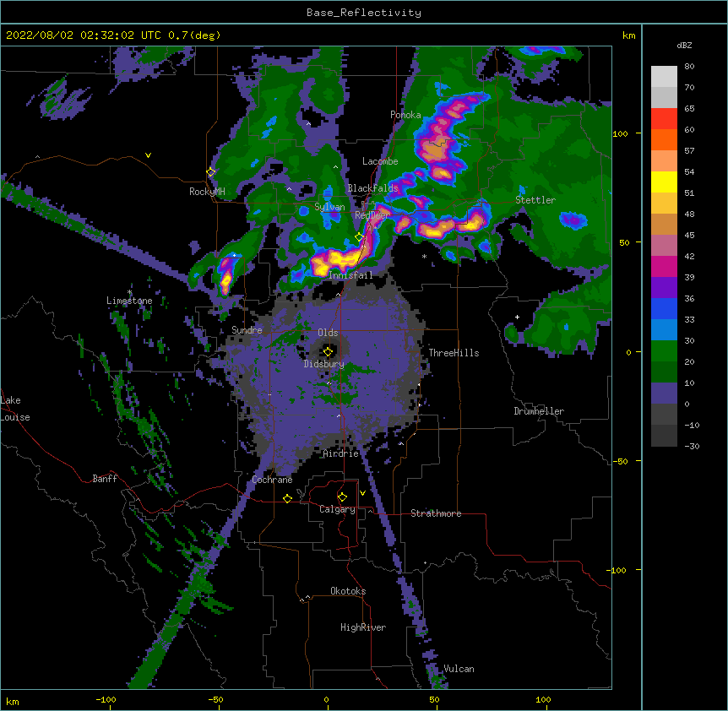Click the Didsbury city label
This screenshot has width=728, height=711.
pyautogui.click(x=324, y=364)
